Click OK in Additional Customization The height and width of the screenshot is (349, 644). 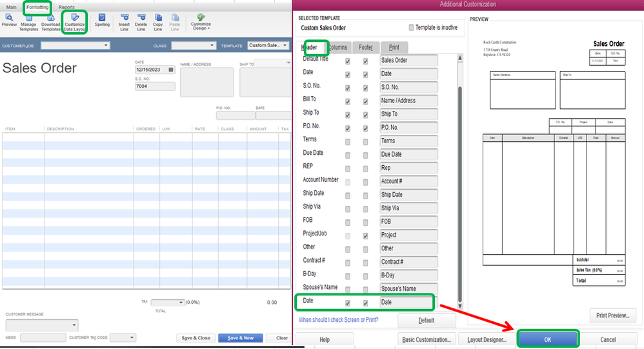[547, 339]
